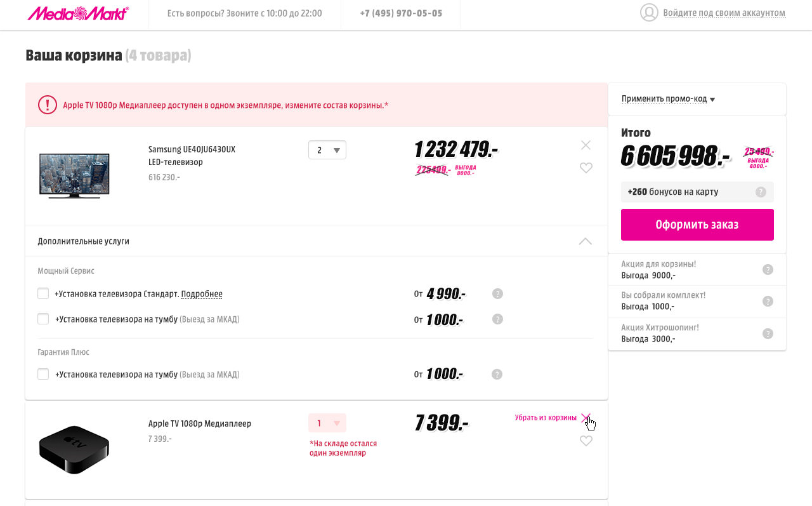Expand the Применить промо-код section
Screen dimensions: 812x506
tap(668, 99)
